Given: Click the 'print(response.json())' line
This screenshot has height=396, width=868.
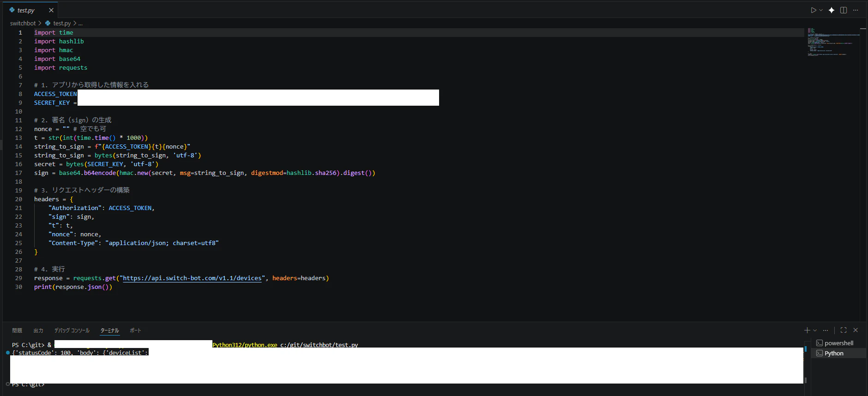Looking at the screenshot, I should point(73,287).
